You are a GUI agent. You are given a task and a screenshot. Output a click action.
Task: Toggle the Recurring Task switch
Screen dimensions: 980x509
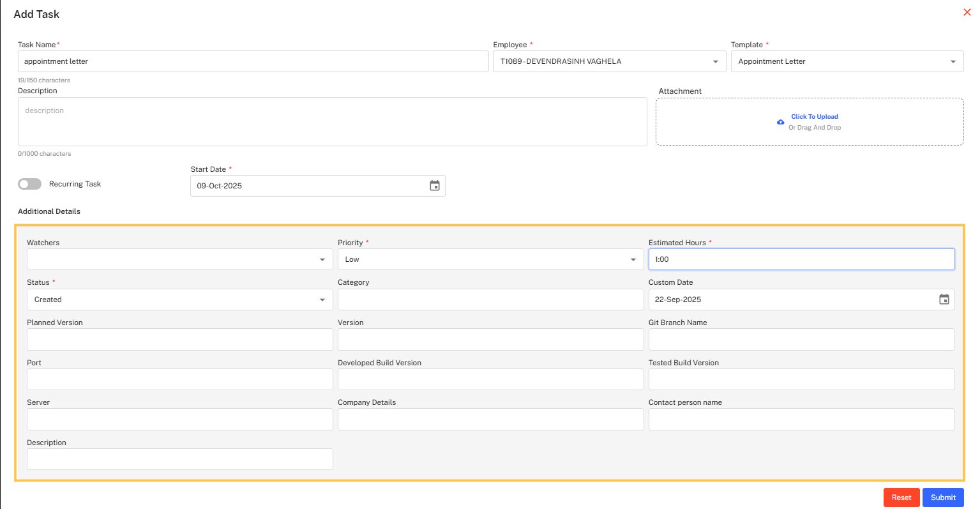click(30, 184)
